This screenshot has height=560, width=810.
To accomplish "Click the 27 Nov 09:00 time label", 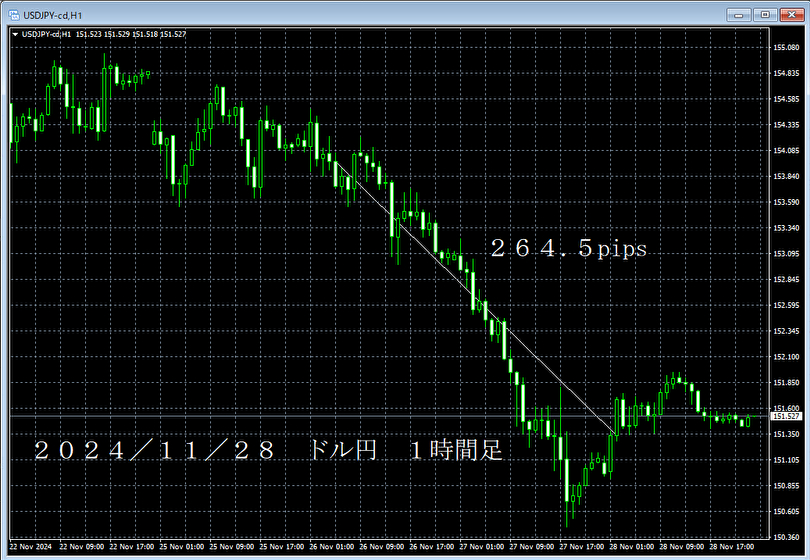I will (532, 547).
